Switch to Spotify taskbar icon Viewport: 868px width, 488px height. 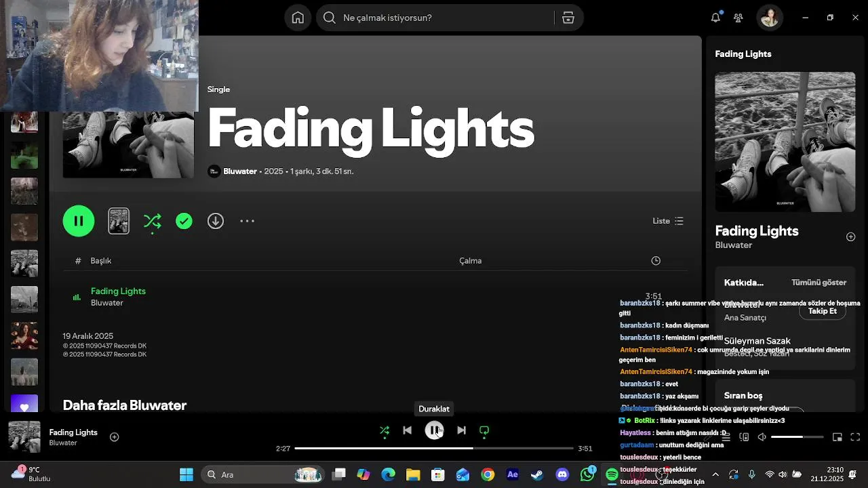612,474
